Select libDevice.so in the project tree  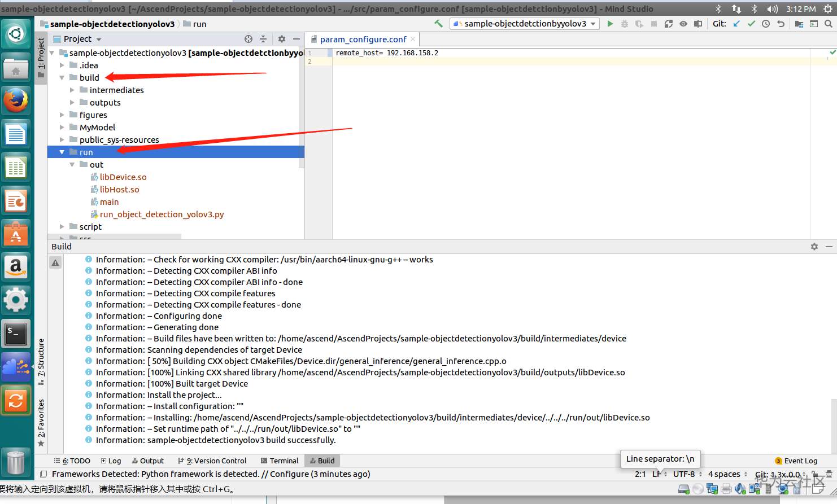click(123, 177)
